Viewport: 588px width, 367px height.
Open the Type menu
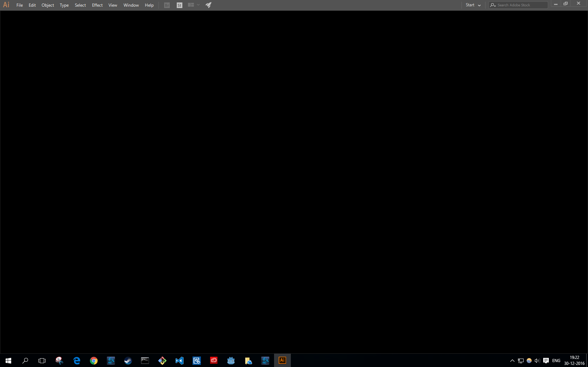tap(64, 5)
